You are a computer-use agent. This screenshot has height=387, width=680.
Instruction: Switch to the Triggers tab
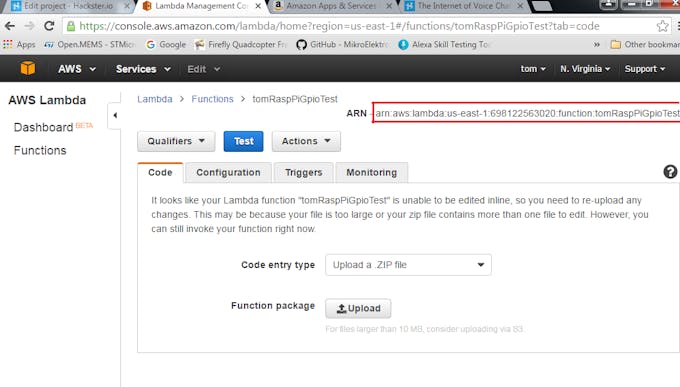pyautogui.click(x=304, y=172)
